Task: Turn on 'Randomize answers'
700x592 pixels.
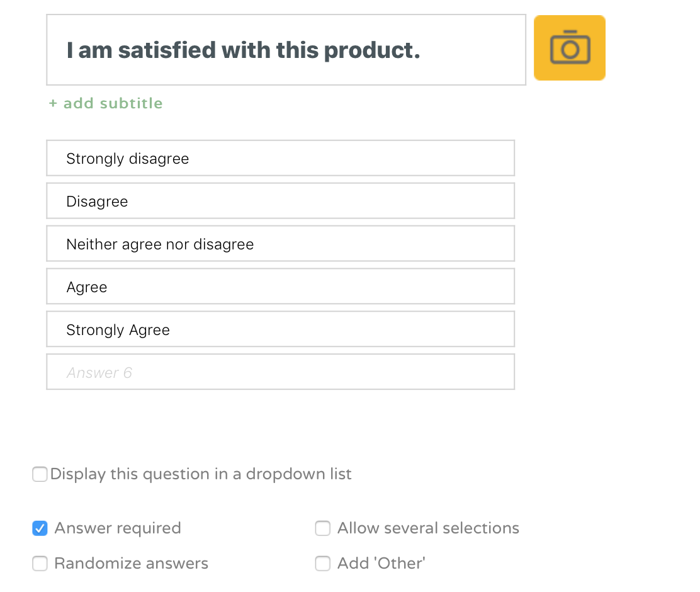Action: 40,564
